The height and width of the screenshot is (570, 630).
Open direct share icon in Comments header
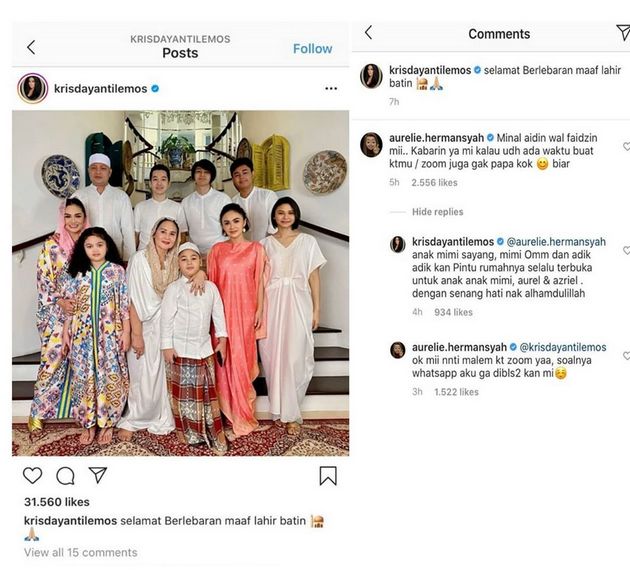622,33
